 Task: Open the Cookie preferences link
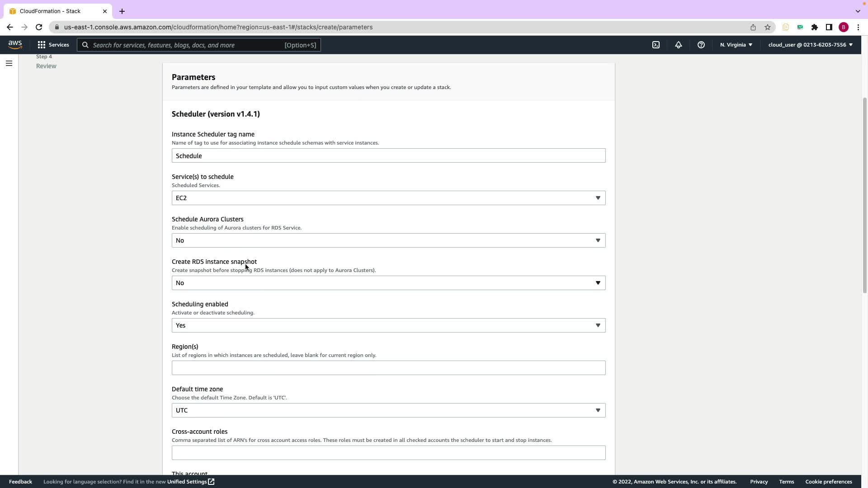pyautogui.click(x=828, y=482)
